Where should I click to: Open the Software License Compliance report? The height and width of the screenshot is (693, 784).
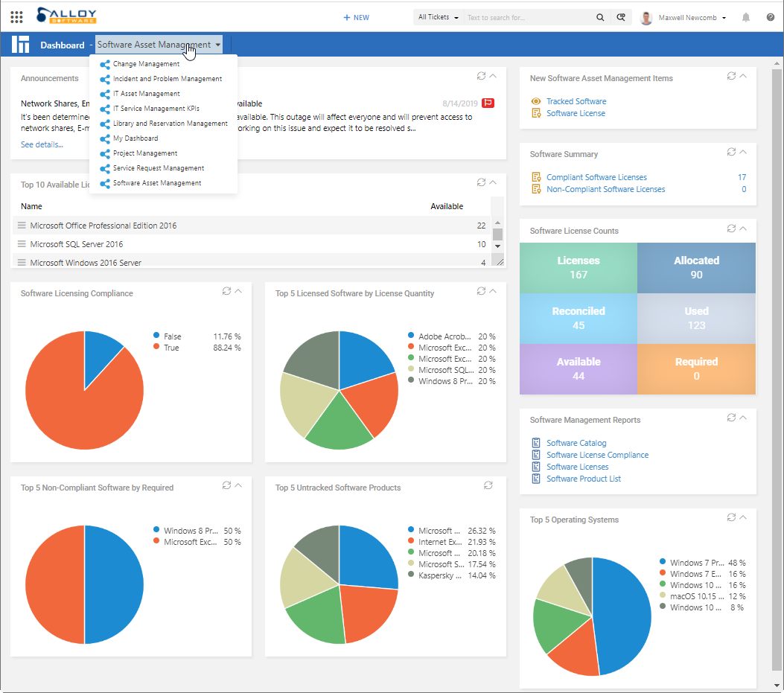598,455
